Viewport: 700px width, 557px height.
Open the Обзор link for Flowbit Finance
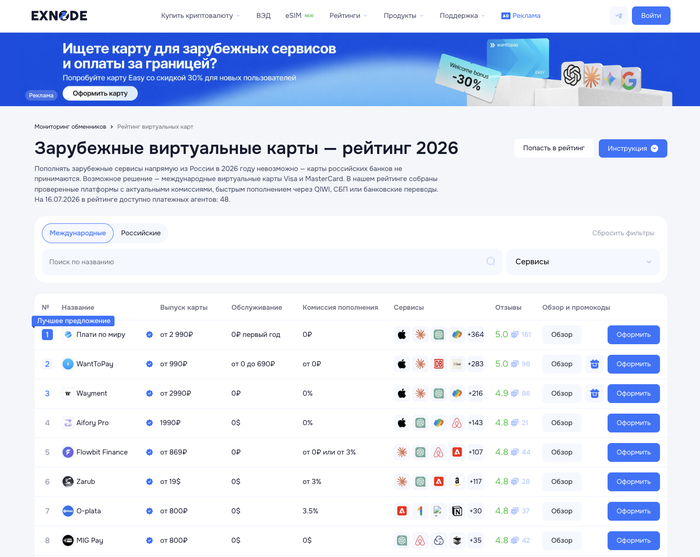(562, 452)
